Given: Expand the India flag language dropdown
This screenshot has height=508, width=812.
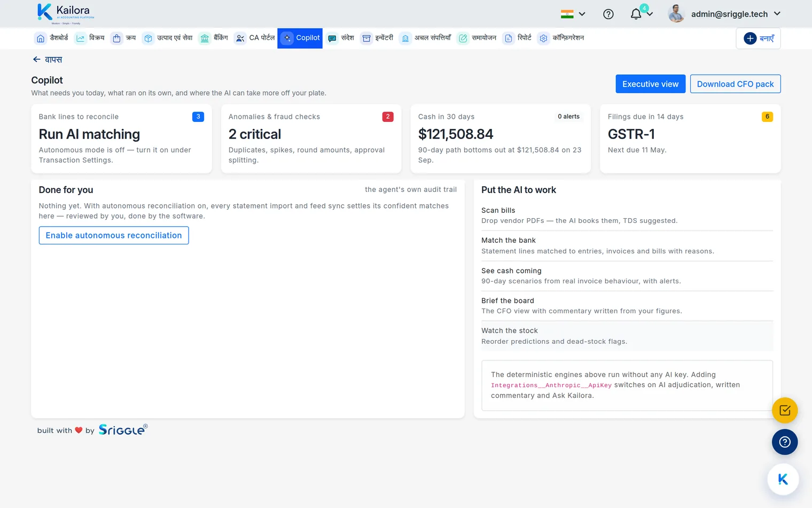Looking at the screenshot, I should click(x=573, y=14).
